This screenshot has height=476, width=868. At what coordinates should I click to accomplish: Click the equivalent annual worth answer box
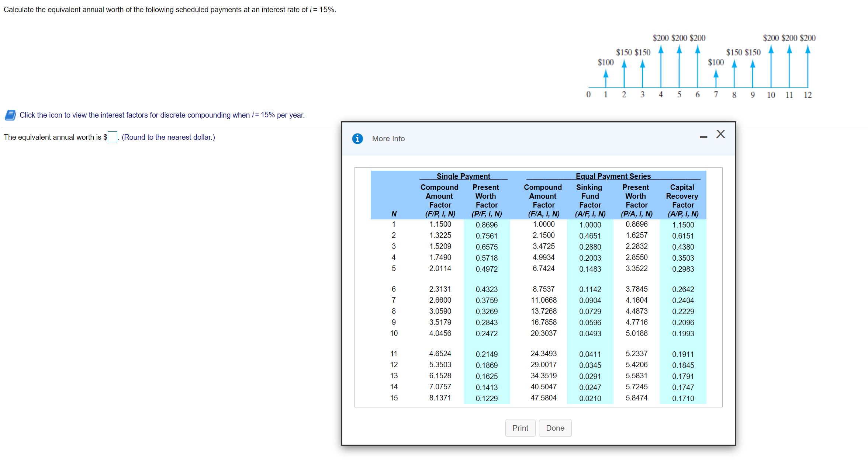113,137
